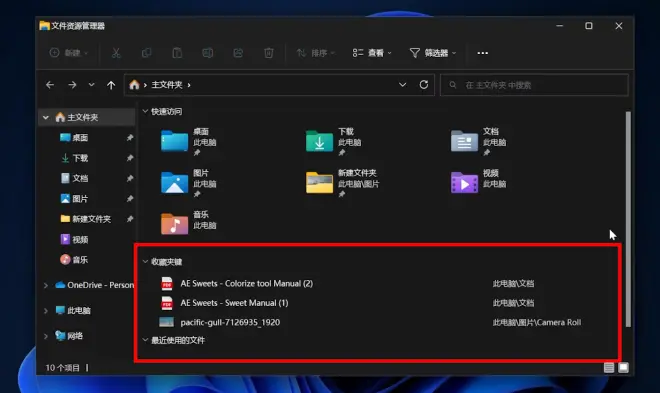Viewport: 660px width, 393px height.
Task: Click the Cut scissors icon in toolbar
Action: tap(116, 53)
